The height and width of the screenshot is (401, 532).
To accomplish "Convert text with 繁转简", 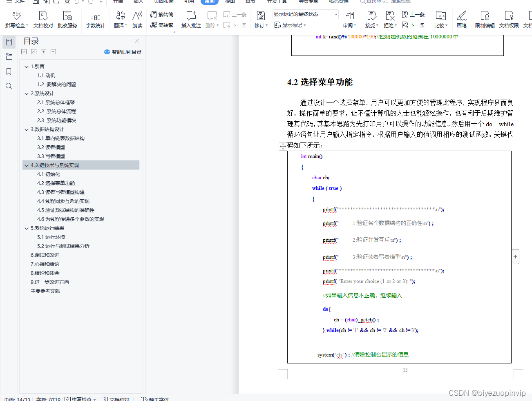I will (162, 14).
